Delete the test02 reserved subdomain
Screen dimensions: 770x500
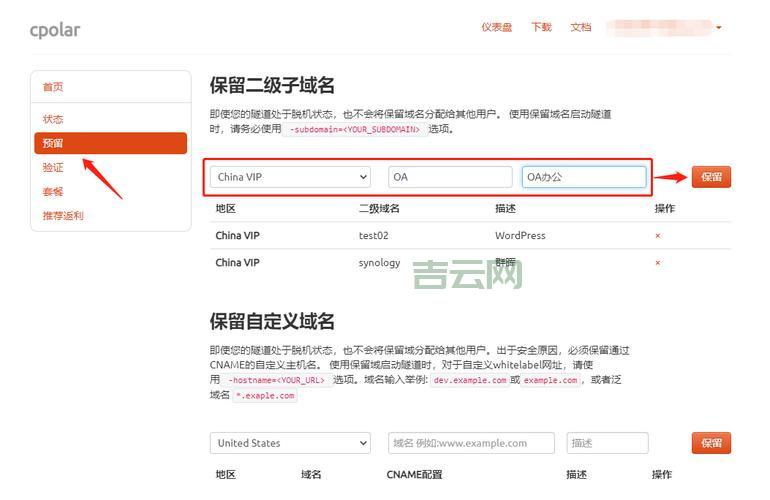[x=658, y=236]
